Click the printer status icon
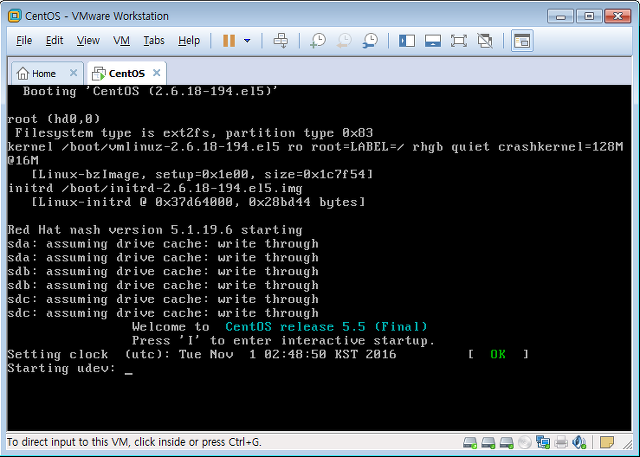The height and width of the screenshot is (457, 640). (562, 442)
